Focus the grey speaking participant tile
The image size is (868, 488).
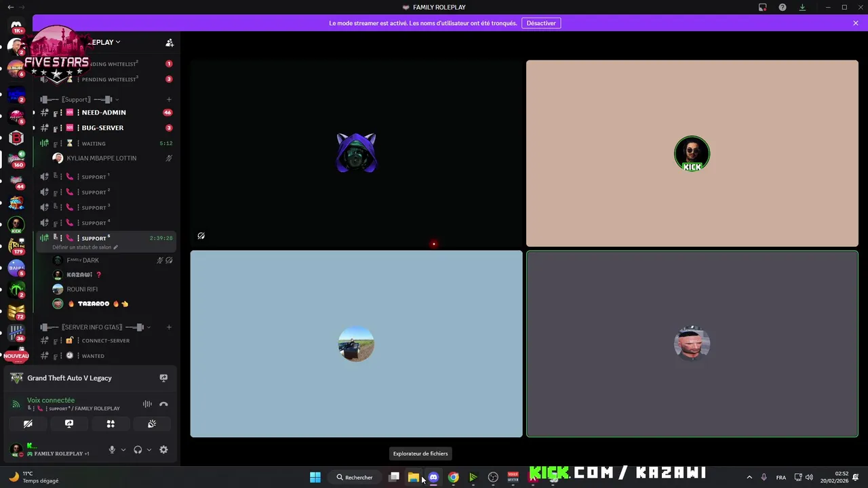692,344
